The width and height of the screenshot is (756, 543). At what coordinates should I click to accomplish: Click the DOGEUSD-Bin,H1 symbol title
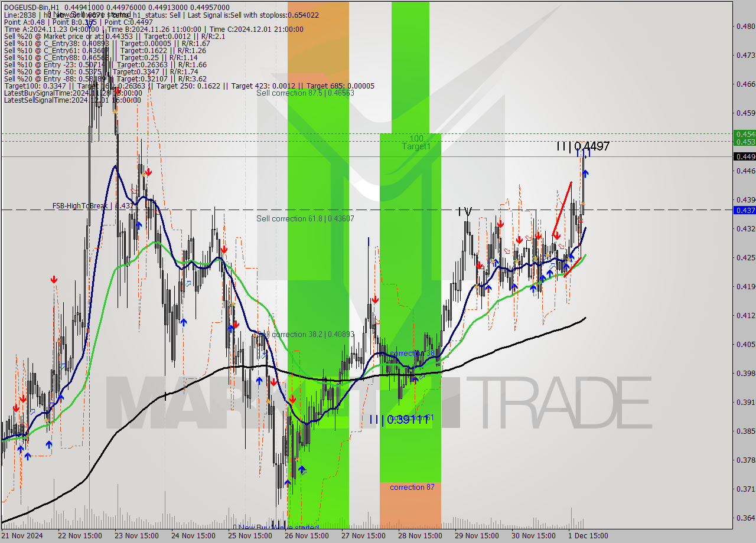tap(31, 6)
